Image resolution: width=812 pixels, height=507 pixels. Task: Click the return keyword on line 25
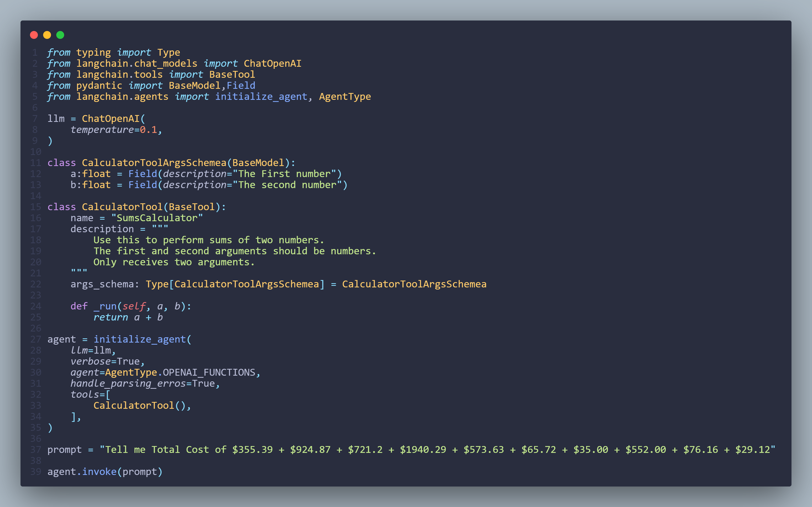(110, 317)
